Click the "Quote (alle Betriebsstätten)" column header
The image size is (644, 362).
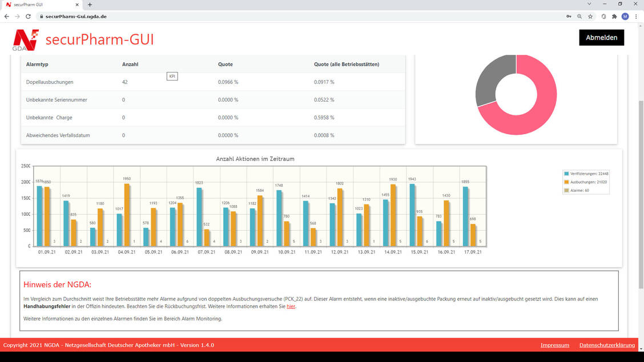pos(347,65)
